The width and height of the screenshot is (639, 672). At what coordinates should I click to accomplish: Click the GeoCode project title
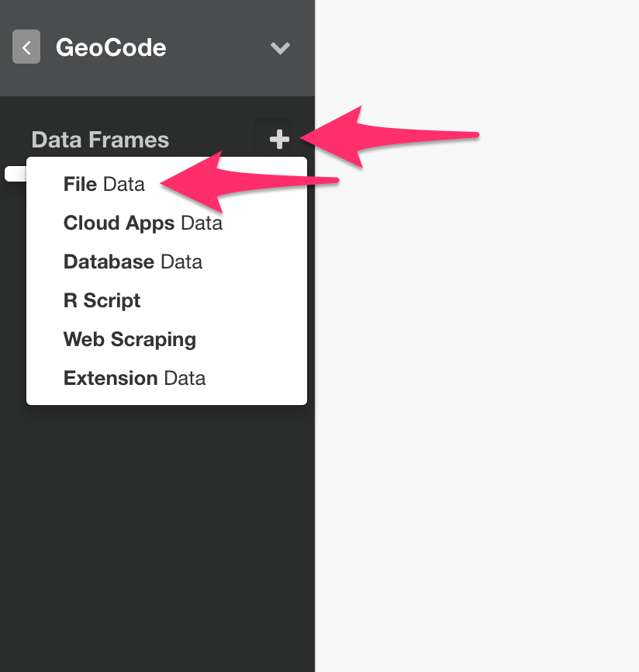click(x=111, y=47)
